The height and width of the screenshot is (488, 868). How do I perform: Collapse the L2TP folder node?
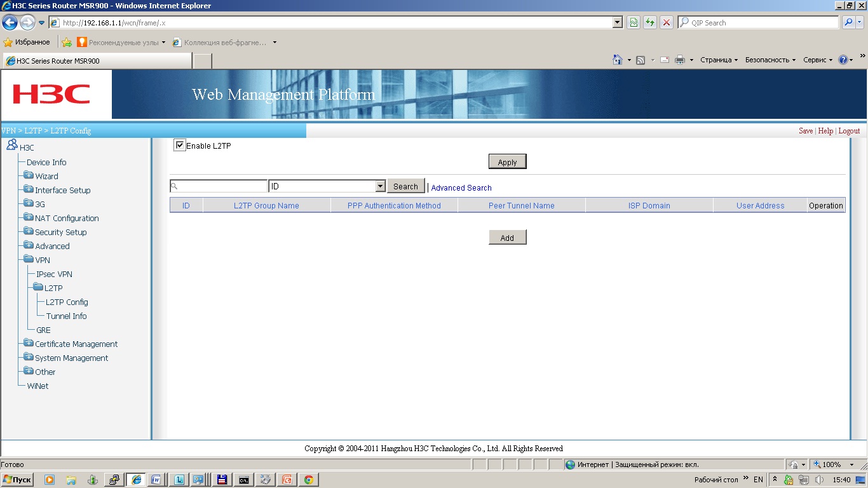38,287
